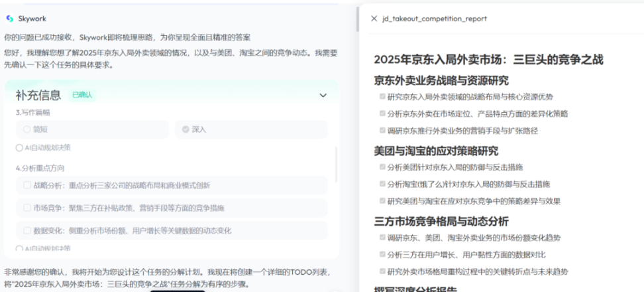Screen dimensions: 644x292
Task: Toggle checkbox for 研究外卖市场格局重构过程中的关键转折点与未来趋势
Action: 382,271
